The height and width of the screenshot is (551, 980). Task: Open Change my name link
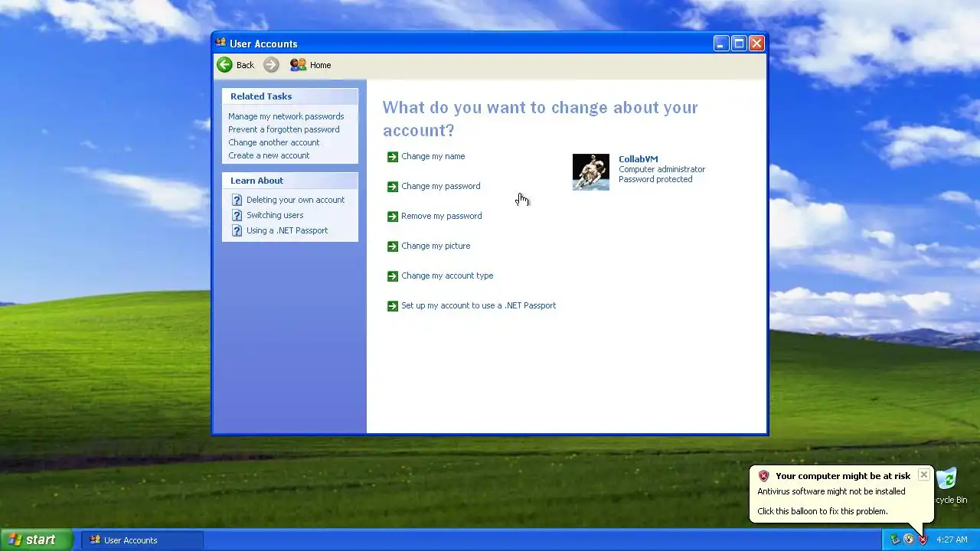(x=433, y=156)
